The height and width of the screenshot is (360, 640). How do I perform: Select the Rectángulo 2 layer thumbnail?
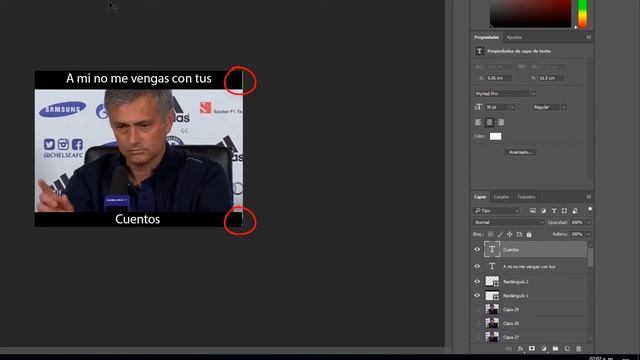coord(492,282)
